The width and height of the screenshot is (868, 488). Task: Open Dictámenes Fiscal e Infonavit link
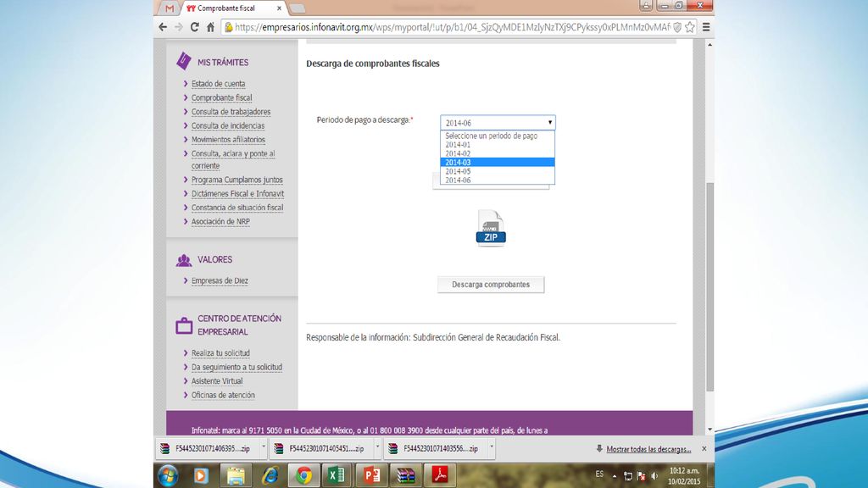tap(237, 194)
